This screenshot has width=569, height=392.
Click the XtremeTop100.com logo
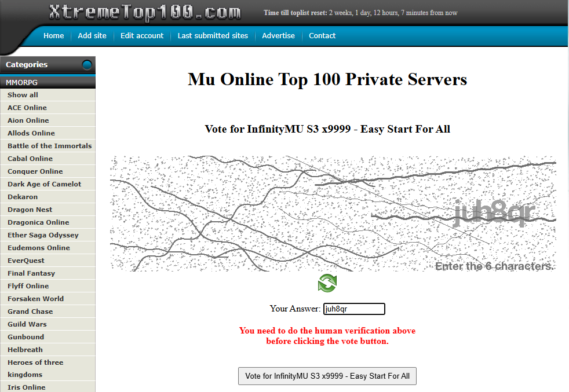145,12
